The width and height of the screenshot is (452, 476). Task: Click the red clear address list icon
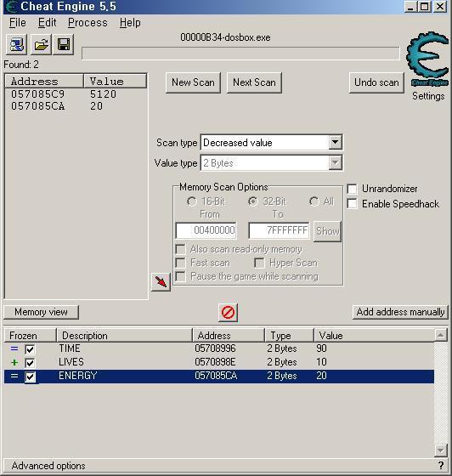(x=228, y=312)
